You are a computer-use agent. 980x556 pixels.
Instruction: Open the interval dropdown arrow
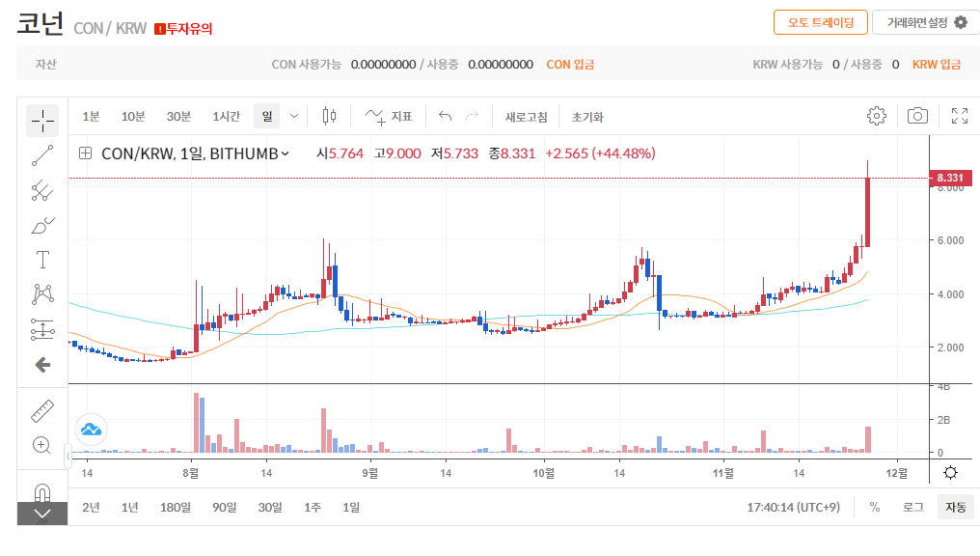pyautogui.click(x=294, y=117)
